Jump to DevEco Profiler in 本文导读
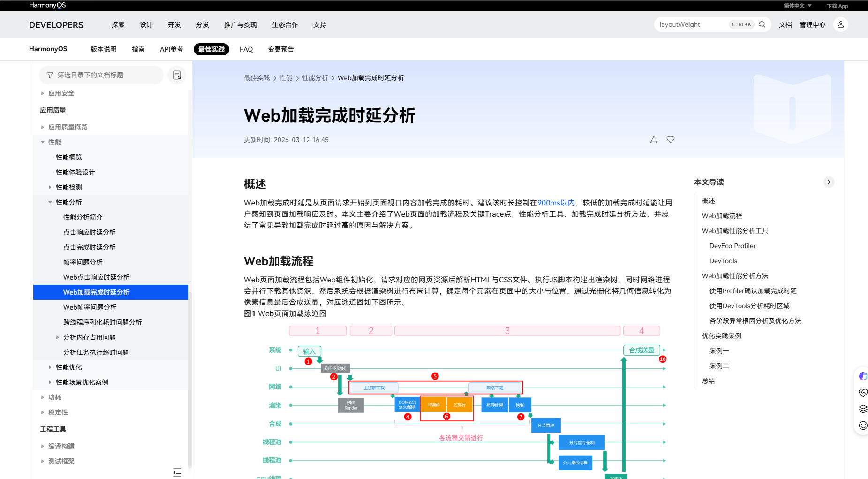Image resolution: width=868 pixels, height=479 pixels. [732, 246]
